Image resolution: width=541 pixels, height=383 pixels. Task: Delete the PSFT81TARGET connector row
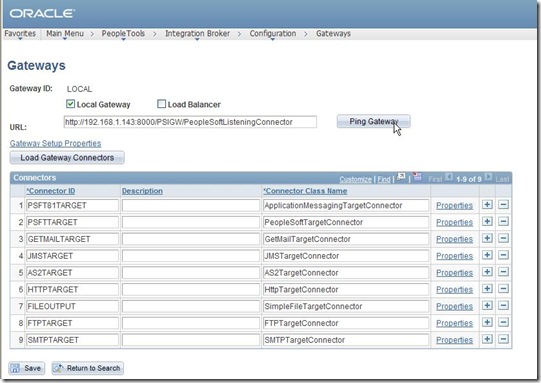(503, 205)
